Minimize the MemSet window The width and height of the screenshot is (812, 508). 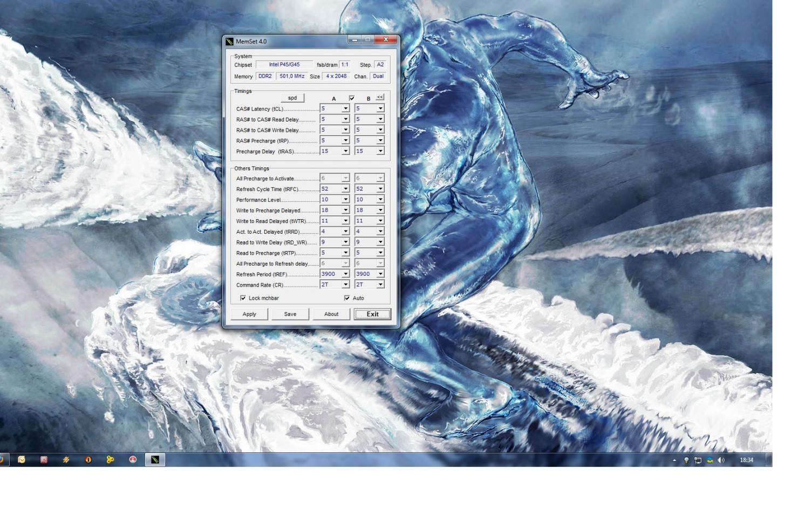[x=354, y=39]
